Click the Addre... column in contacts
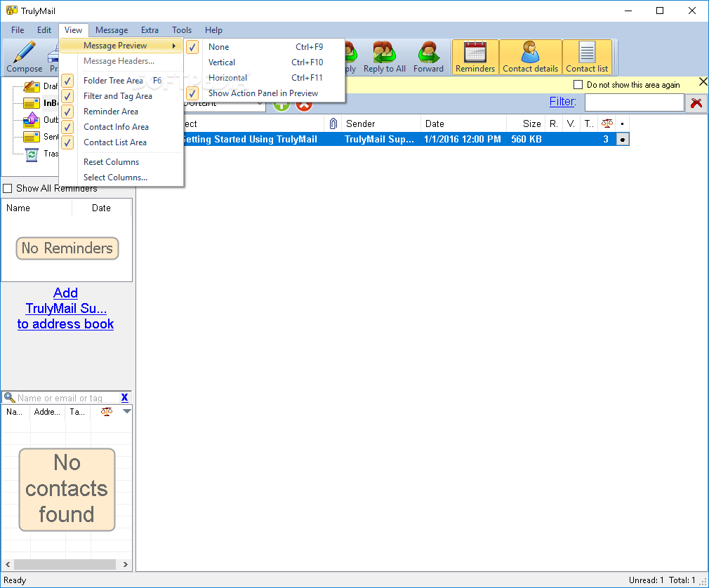Viewport: 709px width, 588px height. (x=48, y=412)
